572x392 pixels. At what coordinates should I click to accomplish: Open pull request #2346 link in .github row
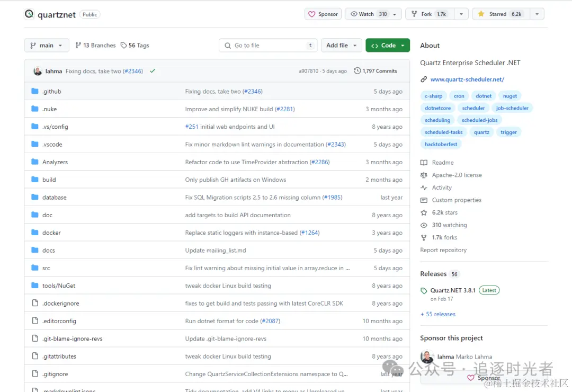[x=253, y=92]
